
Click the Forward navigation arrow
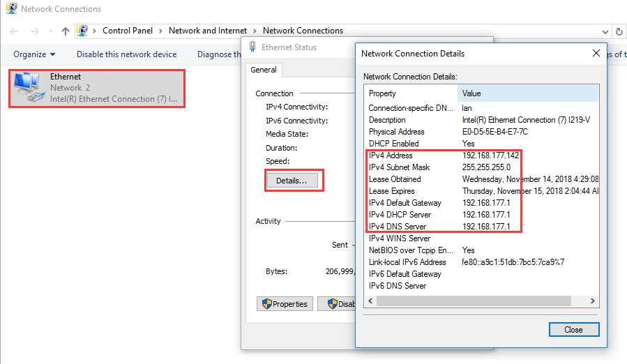(35, 31)
